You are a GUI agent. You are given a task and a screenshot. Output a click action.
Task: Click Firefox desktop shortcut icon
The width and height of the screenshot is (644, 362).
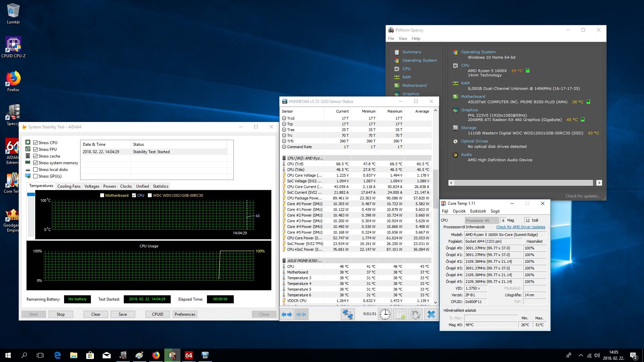[x=13, y=81]
